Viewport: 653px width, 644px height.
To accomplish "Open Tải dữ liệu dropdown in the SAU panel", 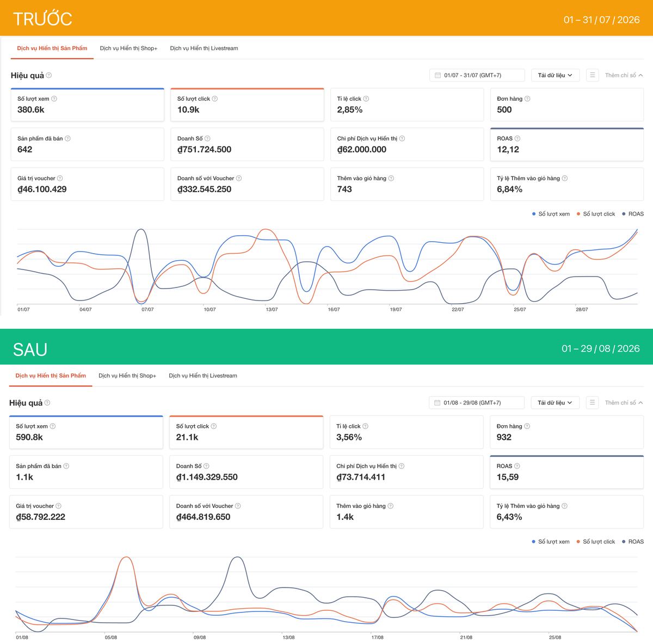I will coord(555,403).
